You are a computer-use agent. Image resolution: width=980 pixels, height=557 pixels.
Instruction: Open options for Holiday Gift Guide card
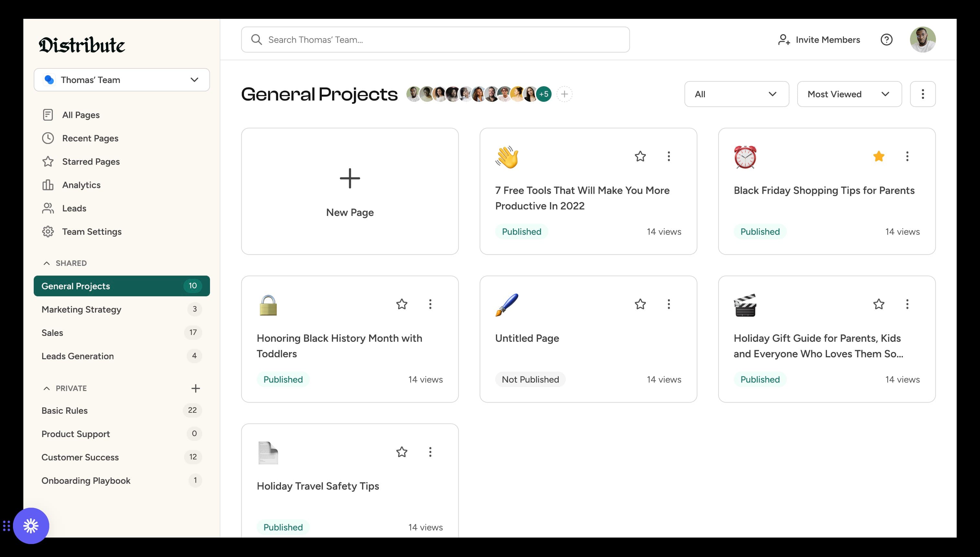tap(907, 304)
